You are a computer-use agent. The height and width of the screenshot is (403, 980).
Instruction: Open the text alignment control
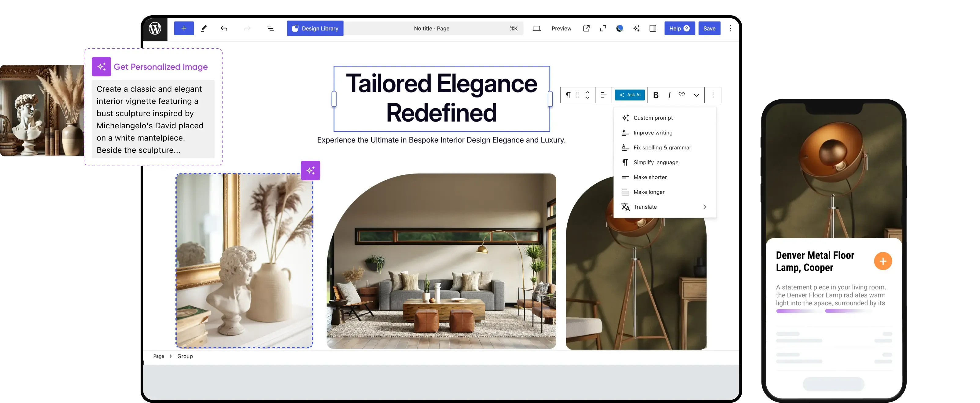click(603, 95)
